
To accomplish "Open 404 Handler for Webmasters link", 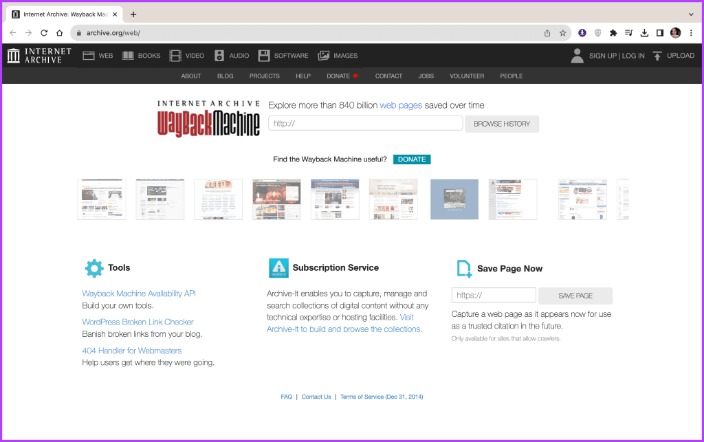I will click(132, 350).
